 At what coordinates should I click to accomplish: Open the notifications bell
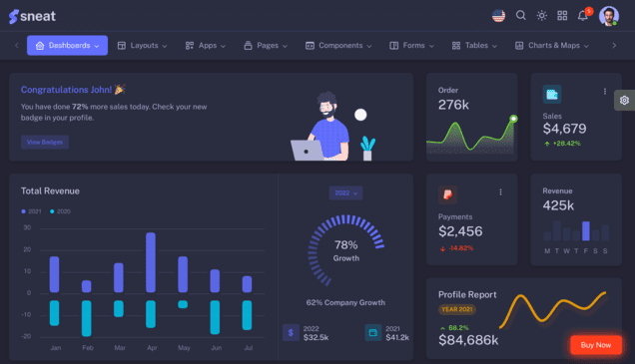click(583, 15)
